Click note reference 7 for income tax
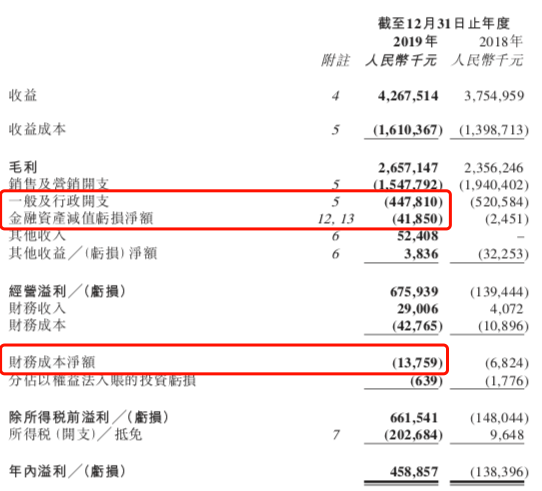The image size is (542, 491). click(336, 435)
